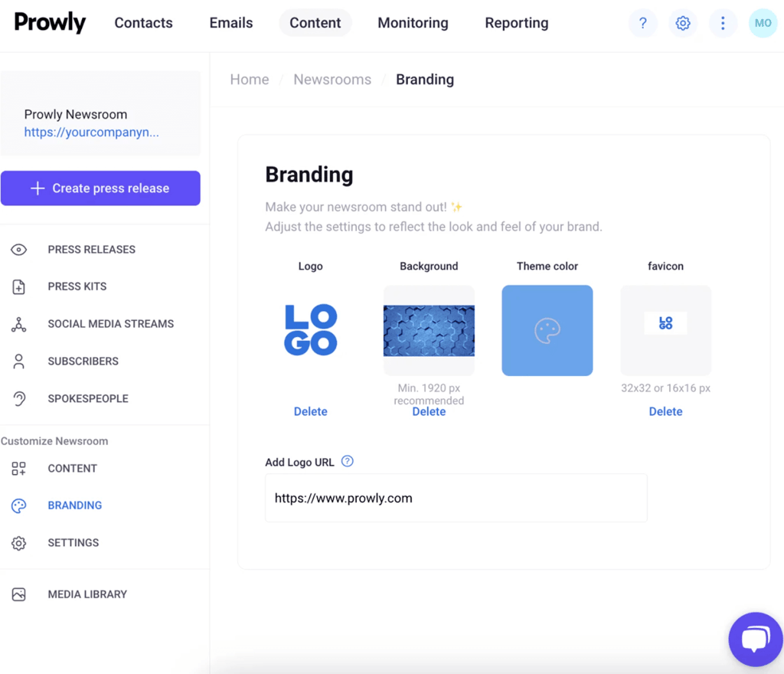Click the hexagon Background thumbnail

tap(429, 331)
